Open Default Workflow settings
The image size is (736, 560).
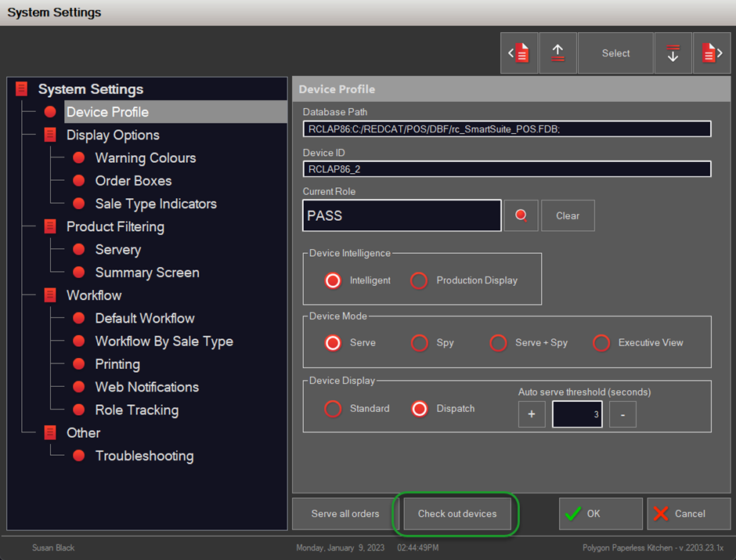pos(145,318)
